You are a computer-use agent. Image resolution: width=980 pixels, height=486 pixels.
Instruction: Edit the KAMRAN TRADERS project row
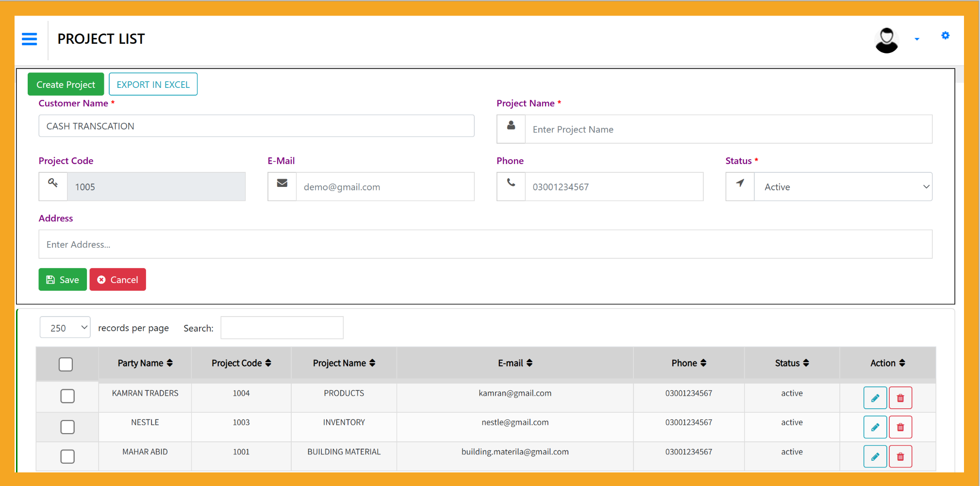[x=875, y=398]
